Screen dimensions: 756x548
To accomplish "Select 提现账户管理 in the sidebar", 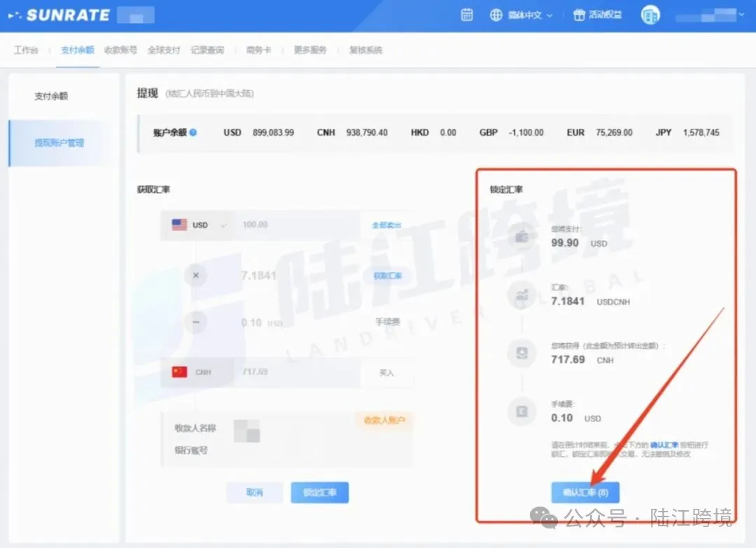I will pyautogui.click(x=59, y=143).
